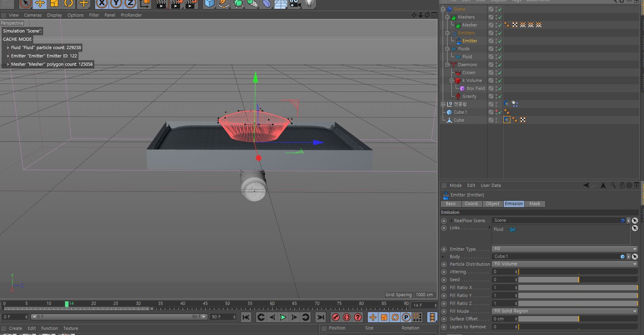Viewport: 644px width, 335px height.
Task: Toggle Parameter keyframe recording P button
Action: coord(406,317)
